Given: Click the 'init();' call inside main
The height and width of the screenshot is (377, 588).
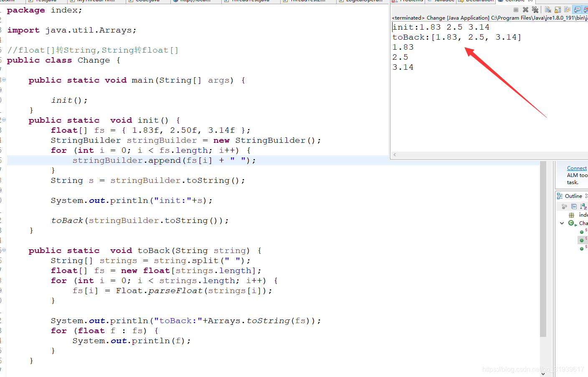Looking at the screenshot, I should coord(69,100).
